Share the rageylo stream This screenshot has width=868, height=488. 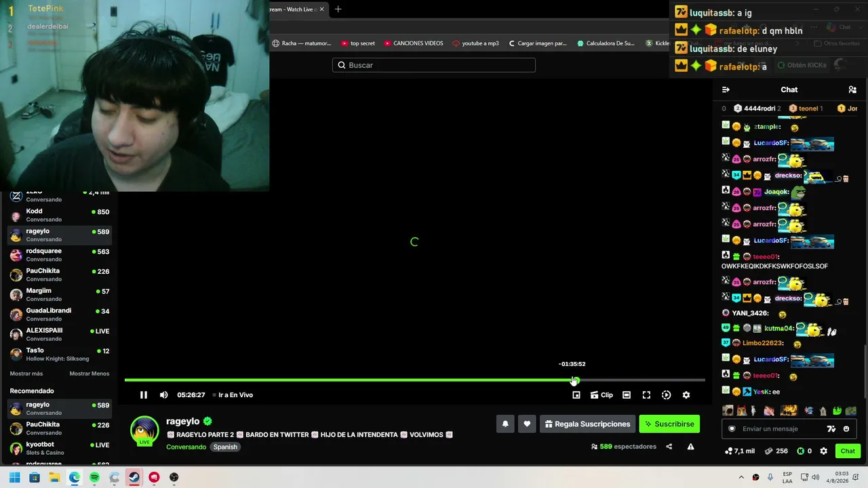point(669,447)
